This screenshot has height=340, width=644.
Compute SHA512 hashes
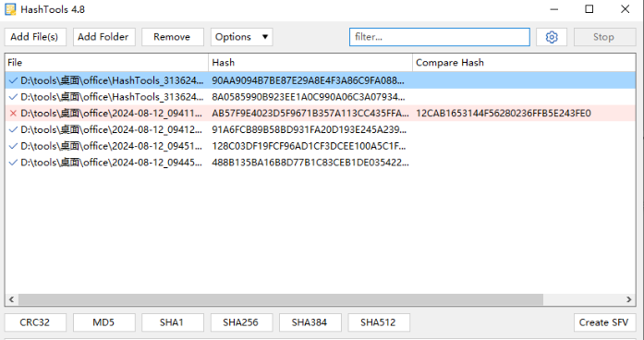[x=379, y=322]
